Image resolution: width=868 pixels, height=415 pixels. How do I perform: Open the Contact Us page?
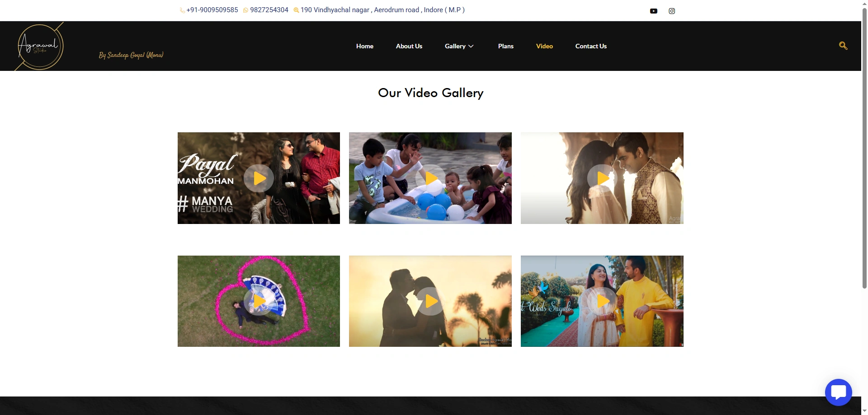tap(591, 46)
